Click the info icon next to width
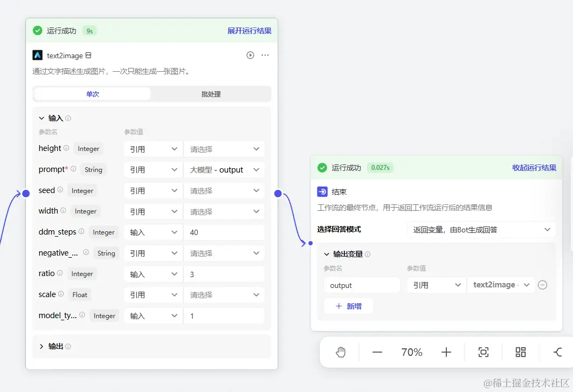Image resolution: width=573 pixels, height=392 pixels. tap(63, 211)
